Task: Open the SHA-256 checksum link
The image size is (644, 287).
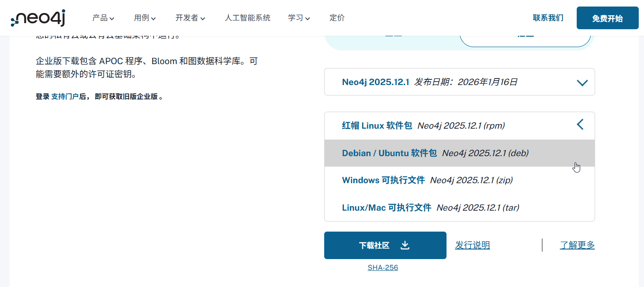Action: click(x=383, y=268)
